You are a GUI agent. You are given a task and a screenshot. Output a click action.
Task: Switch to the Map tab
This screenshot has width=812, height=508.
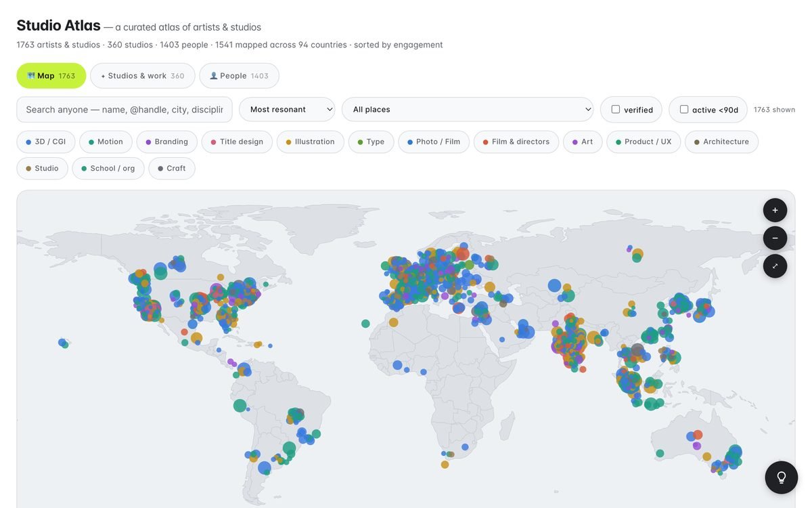(51, 76)
